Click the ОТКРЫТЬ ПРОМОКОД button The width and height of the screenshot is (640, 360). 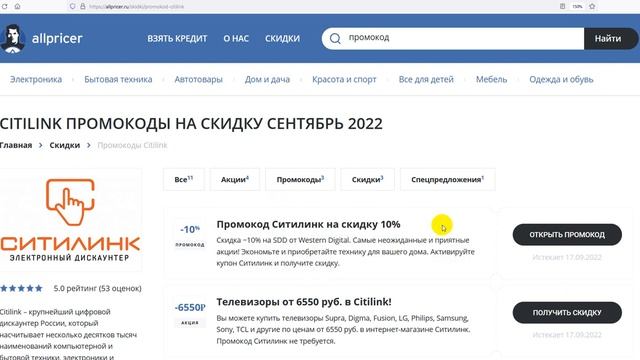click(567, 235)
